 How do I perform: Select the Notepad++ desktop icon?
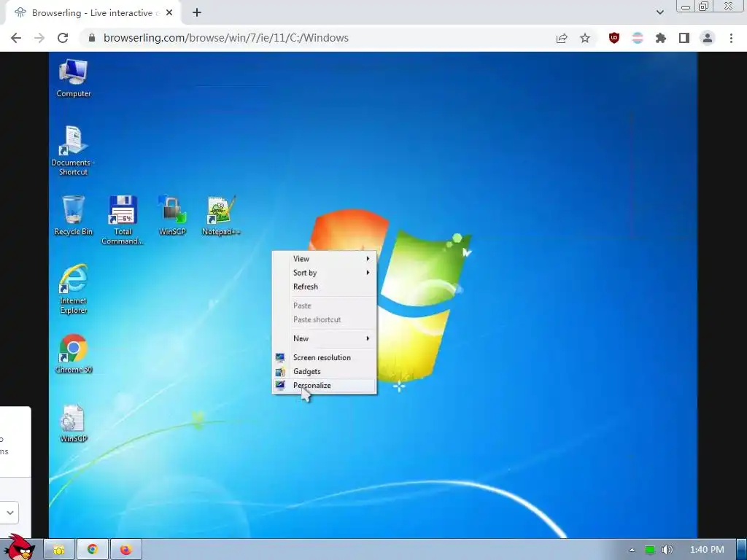point(221,215)
